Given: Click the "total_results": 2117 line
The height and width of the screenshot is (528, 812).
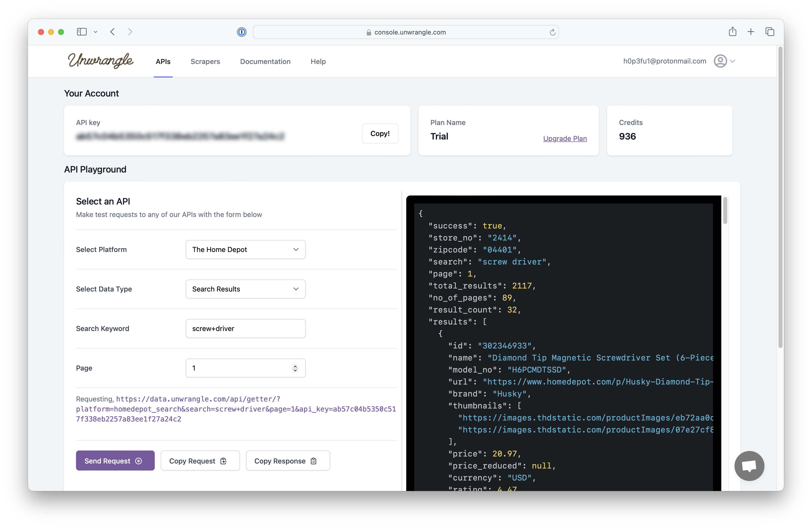Looking at the screenshot, I should 482,286.
